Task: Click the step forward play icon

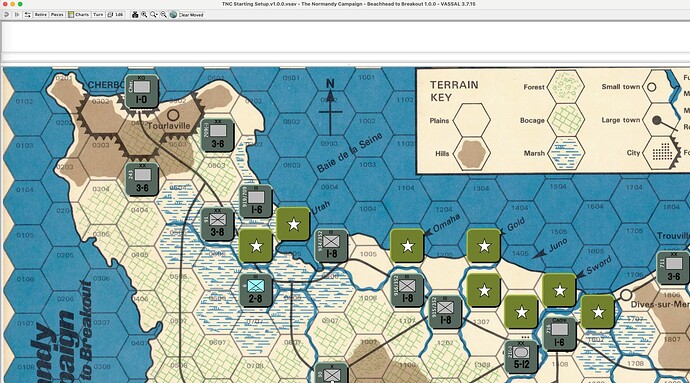Action: (x=17, y=15)
